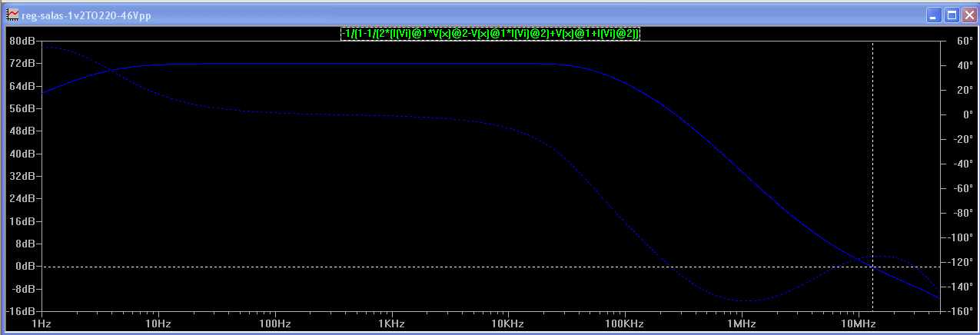
Task: Click the 10MHz frequency axis label
Action: tap(859, 325)
